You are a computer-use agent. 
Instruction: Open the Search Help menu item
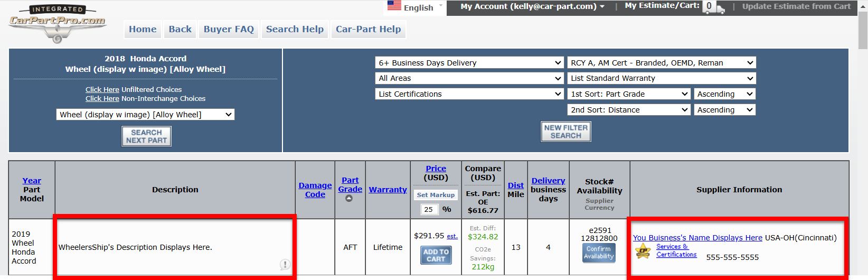295,29
